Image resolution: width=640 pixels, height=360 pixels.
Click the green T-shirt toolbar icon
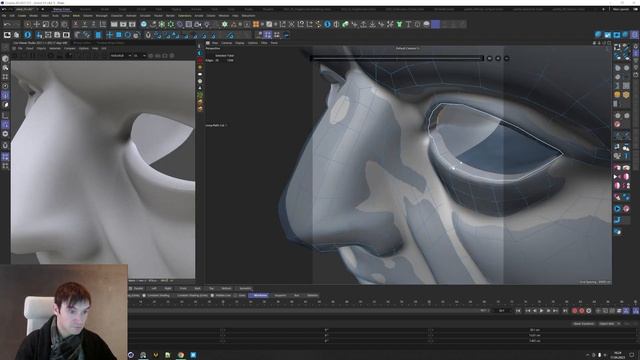pos(399,24)
